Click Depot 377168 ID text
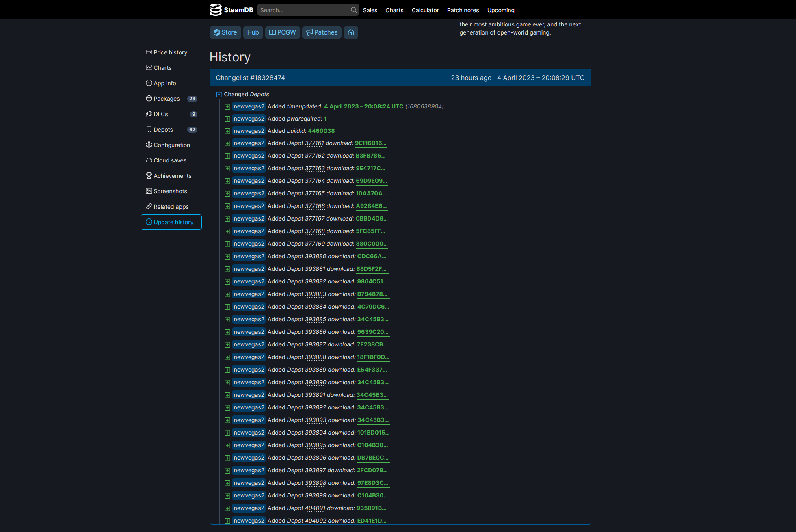796x532 pixels. (315, 231)
